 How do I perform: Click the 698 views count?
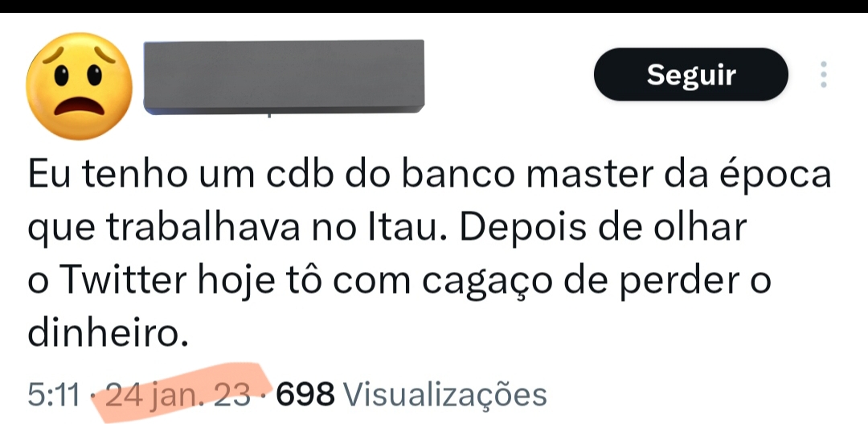pos(305,394)
